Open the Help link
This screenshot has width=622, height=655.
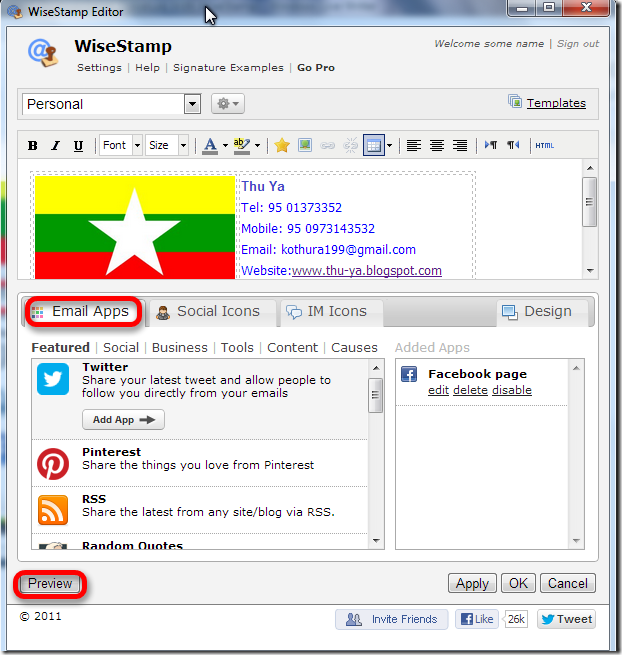pos(147,68)
